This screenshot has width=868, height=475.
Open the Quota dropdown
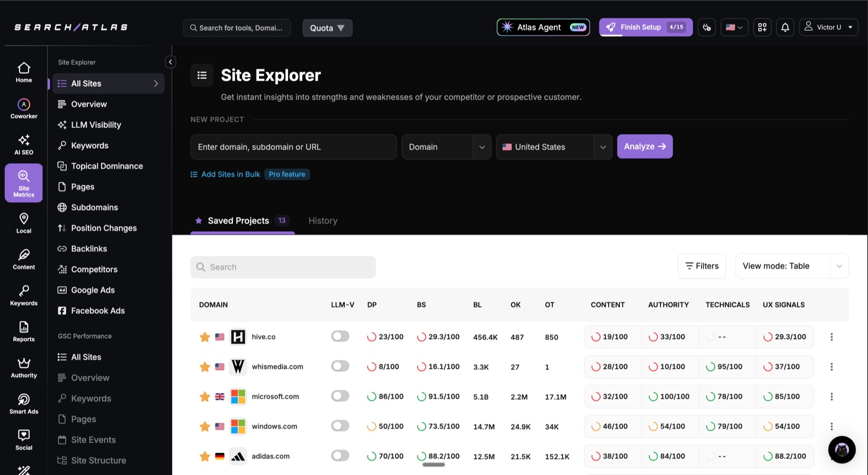coord(327,28)
